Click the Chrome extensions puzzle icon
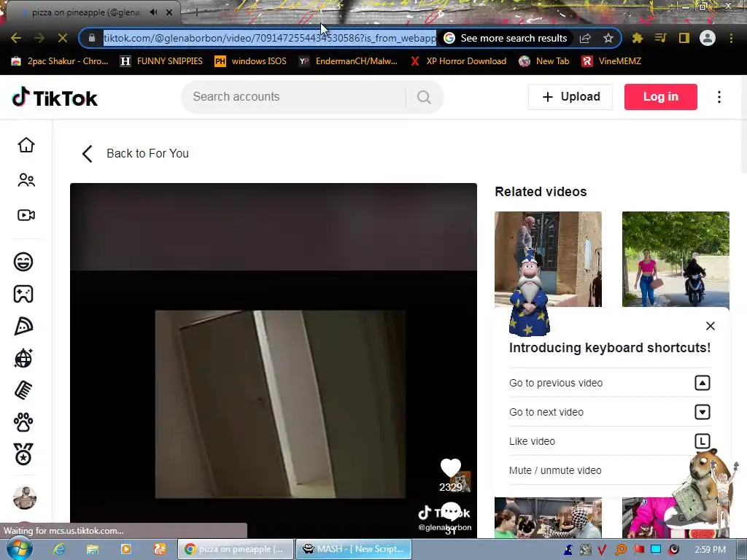Viewport: 747px width, 560px height. click(x=638, y=38)
